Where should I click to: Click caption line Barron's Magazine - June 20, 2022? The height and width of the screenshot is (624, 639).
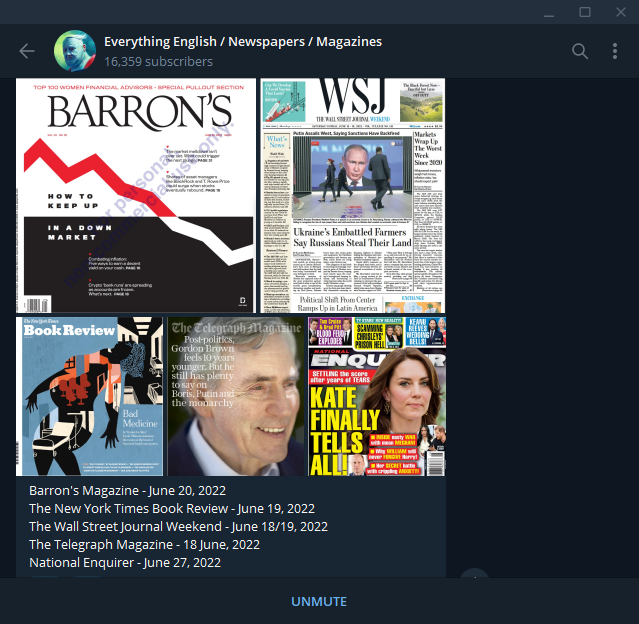point(128,491)
